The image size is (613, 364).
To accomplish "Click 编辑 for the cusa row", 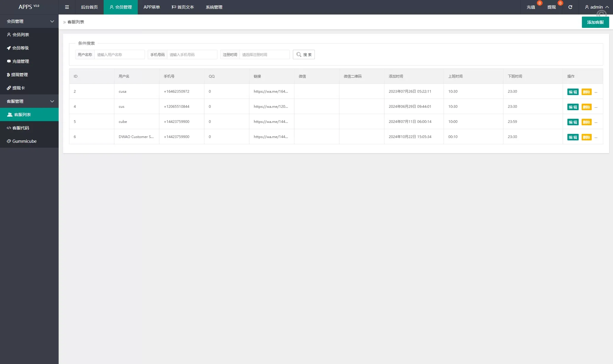I will (x=573, y=92).
